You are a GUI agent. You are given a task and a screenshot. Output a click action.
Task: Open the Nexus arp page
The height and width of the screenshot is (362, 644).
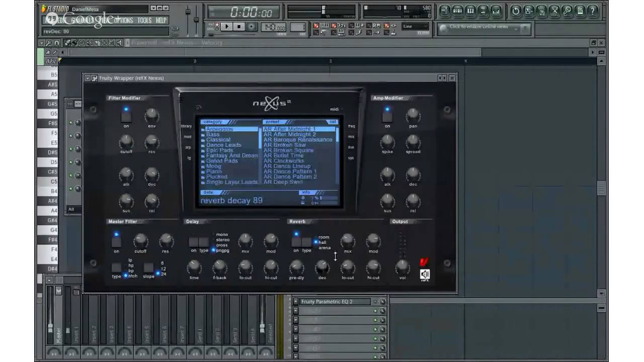[x=188, y=147]
